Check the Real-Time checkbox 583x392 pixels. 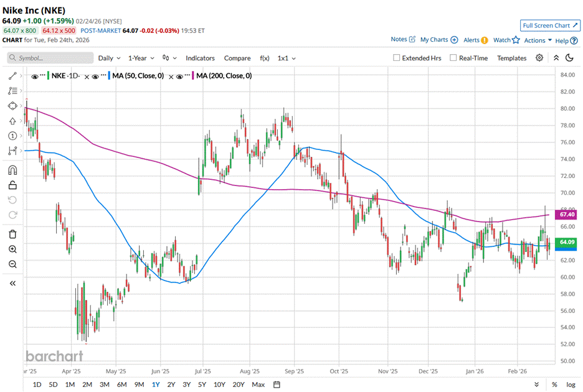click(453, 58)
